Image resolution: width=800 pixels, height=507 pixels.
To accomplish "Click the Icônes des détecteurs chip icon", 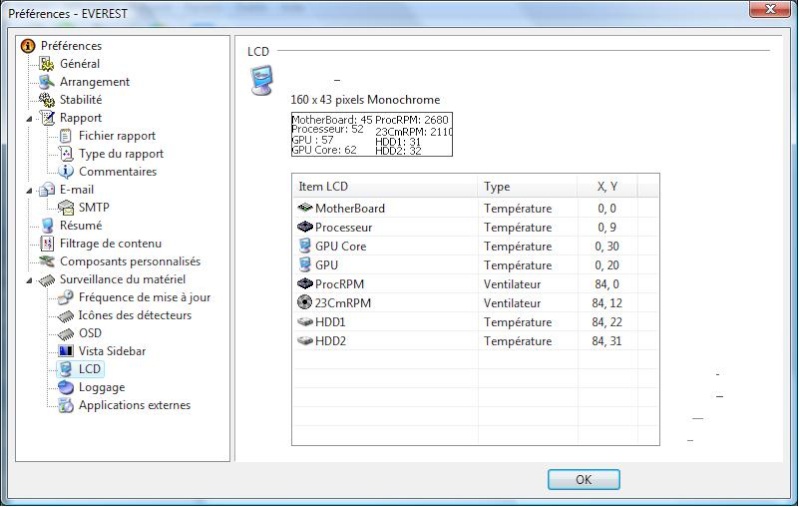I will (x=66, y=315).
